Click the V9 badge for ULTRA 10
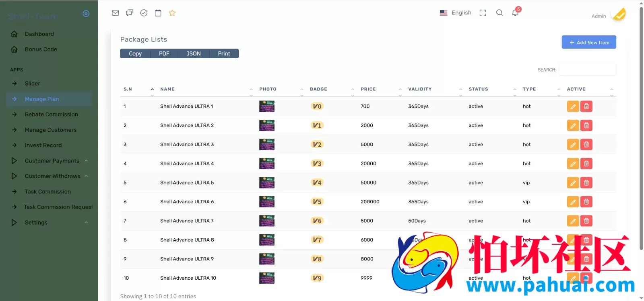Image resolution: width=644 pixels, height=301 pixels. click(x=317, y=278)
